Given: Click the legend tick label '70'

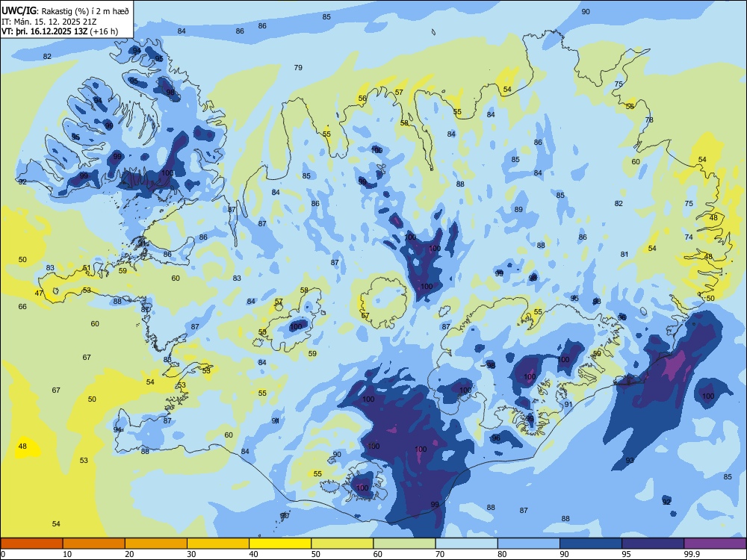Looking at the screenshot, I should coord(440,554).
